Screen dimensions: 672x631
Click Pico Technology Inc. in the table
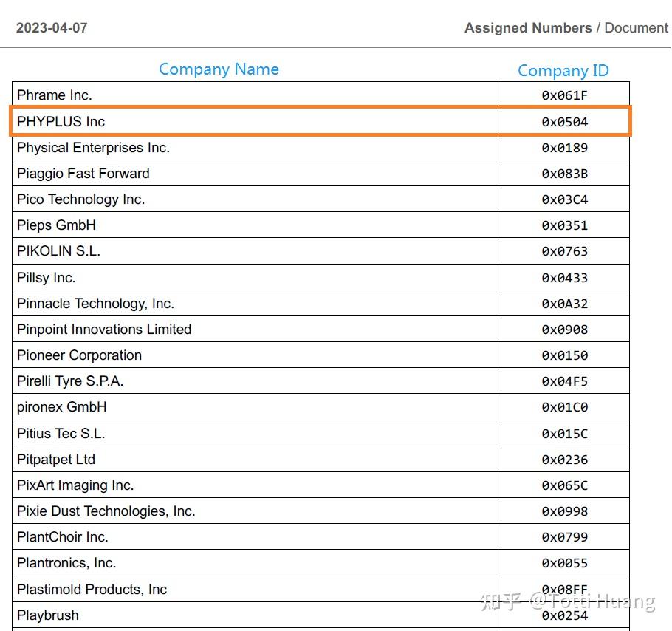81,199
